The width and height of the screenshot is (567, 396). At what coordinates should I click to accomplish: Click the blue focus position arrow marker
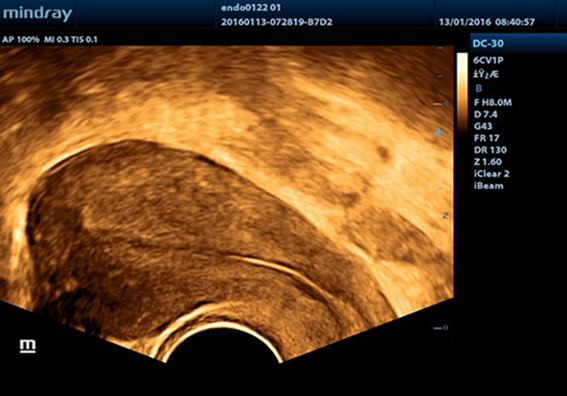click(x=438, y=132)
